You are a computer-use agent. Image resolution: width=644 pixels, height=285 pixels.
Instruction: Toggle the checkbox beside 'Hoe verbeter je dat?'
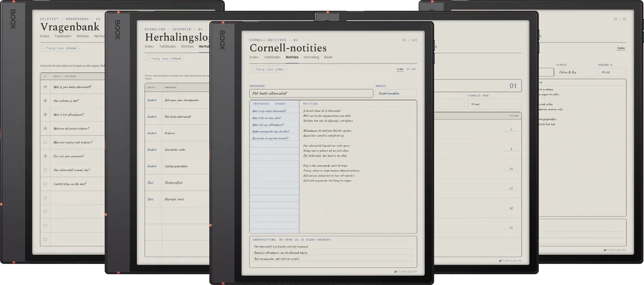point(45,101)
